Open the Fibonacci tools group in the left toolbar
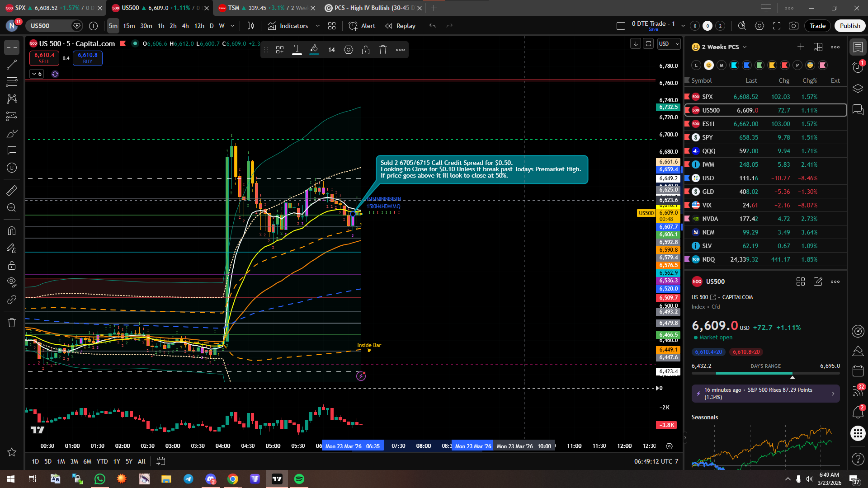 point(12,82)
